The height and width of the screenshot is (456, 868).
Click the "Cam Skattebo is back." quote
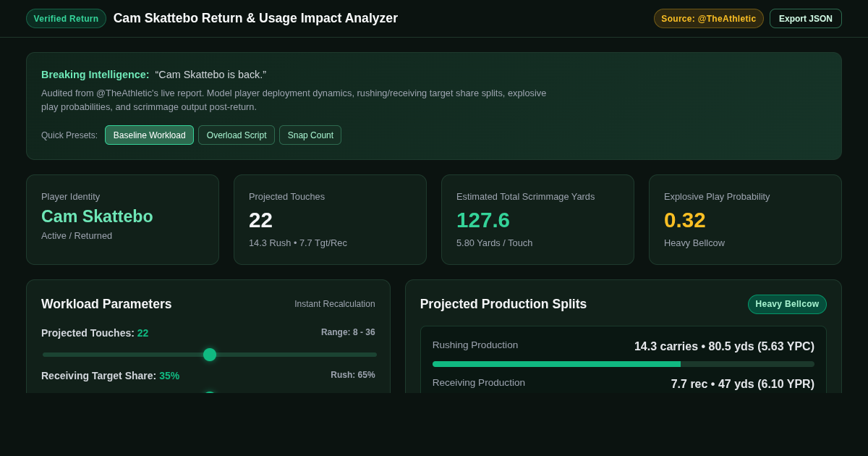click(210, 75)
